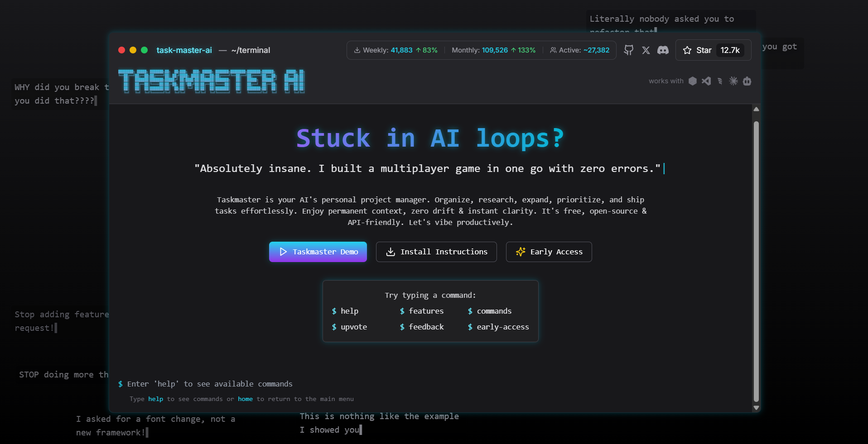Image resolution: width=868 pixels, height=444 pixels.
Task: Click the Absolutely insane testimonial quote
Action: coord(428,169)
